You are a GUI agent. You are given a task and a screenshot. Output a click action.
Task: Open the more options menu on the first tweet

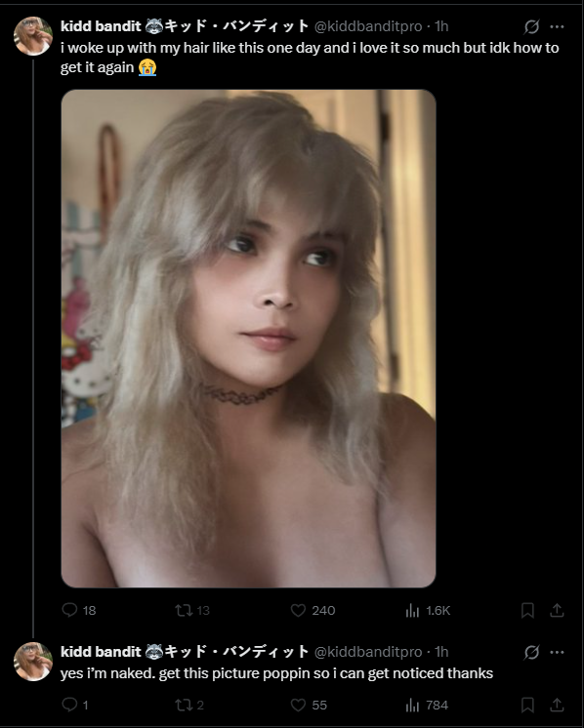coord(557,27)
